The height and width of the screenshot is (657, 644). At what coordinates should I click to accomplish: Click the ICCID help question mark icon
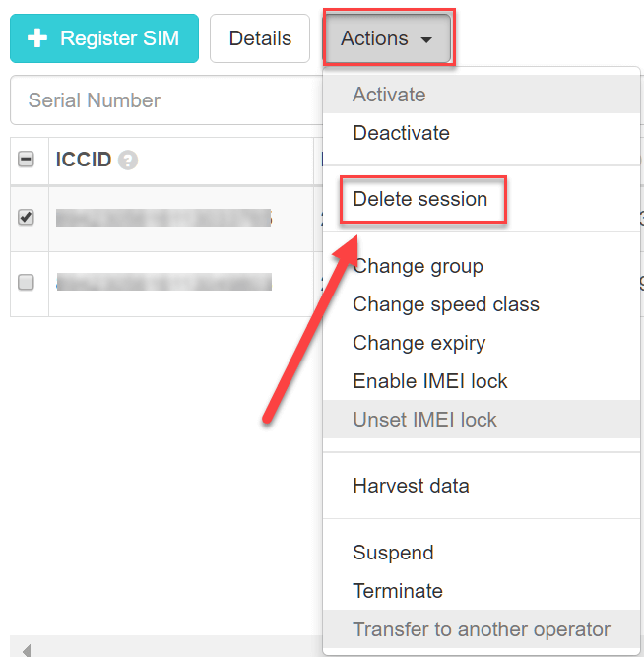[x=128, y=161]
